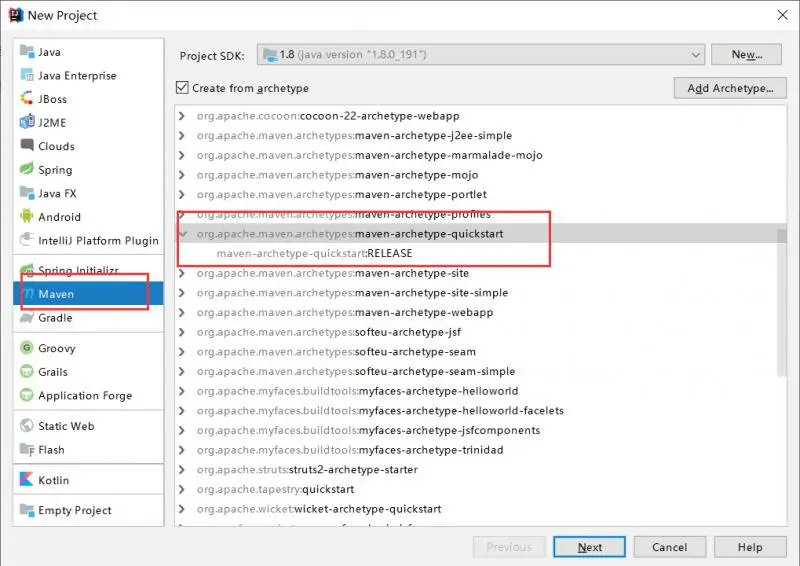This screenshot has height=566, width=800.
Task: Open Help for the dialog
Action: coord(750,547)
